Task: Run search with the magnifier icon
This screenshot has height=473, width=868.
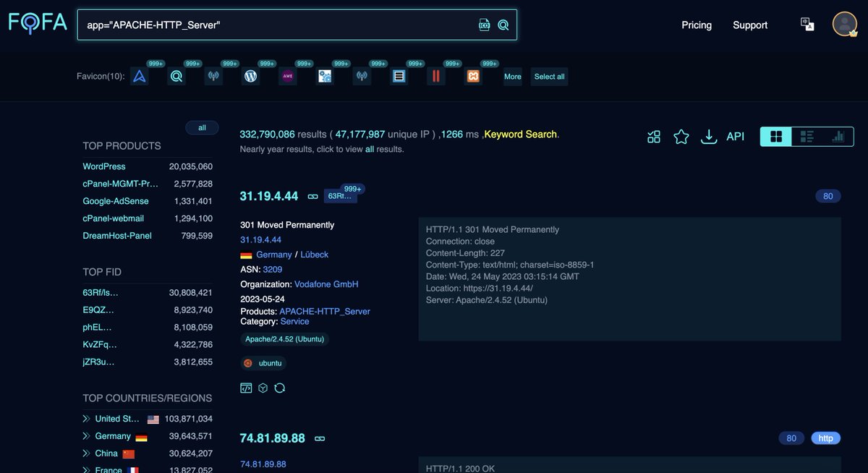Action: (x=503, y=25)
